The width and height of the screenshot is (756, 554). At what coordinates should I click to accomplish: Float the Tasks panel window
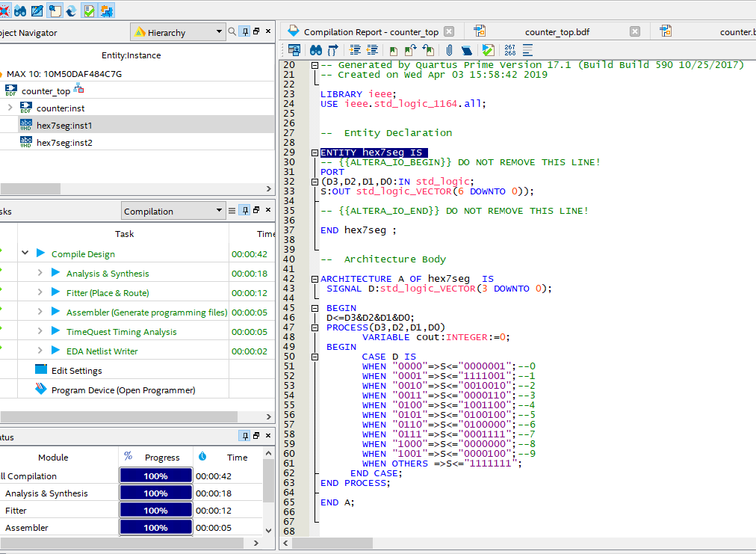256,209
